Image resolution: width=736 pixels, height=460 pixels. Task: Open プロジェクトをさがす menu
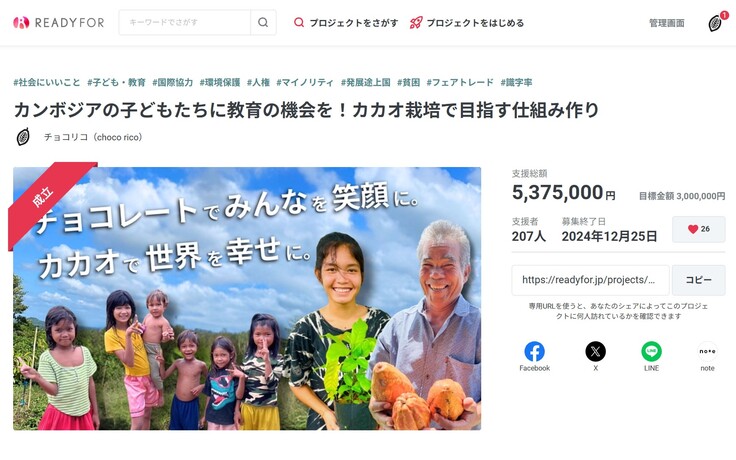pos(346,23)
